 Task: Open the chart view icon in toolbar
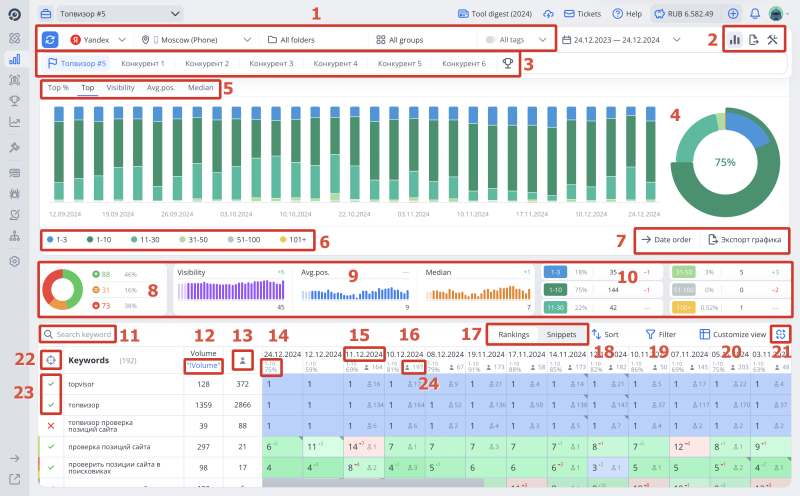[x=735, y=40]
